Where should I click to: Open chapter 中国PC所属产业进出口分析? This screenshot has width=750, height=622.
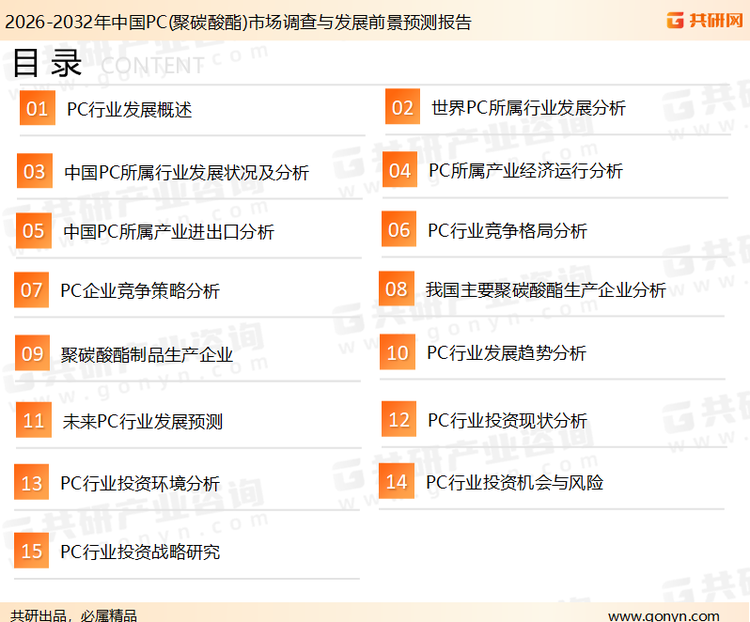pyautogui.click(x=169, y=232)
